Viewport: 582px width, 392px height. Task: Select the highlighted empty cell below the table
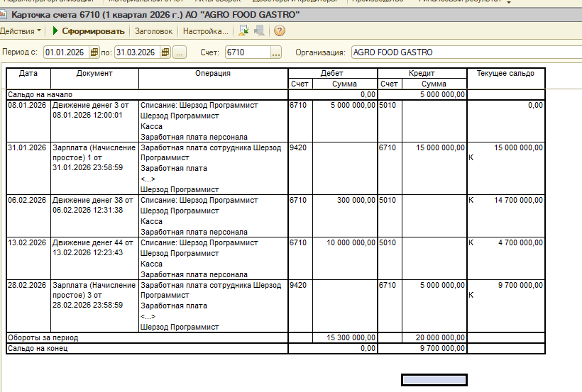[x=434, y=380]
